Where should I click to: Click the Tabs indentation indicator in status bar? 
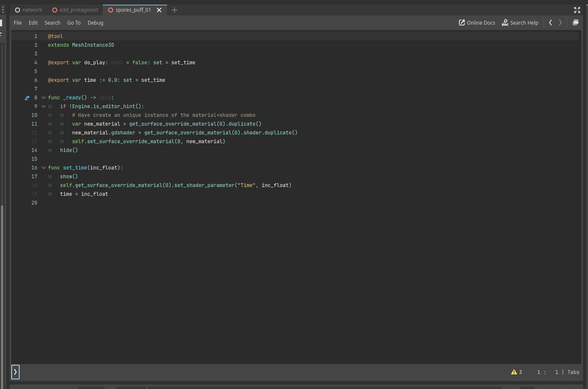[573, 372]
